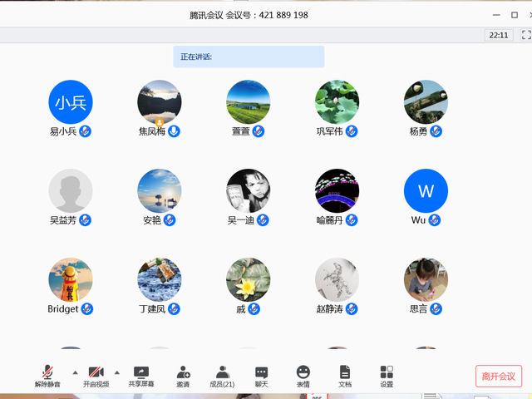Select 丁建凤's avatar
532x399 pixels.
[x=160, y=279]
